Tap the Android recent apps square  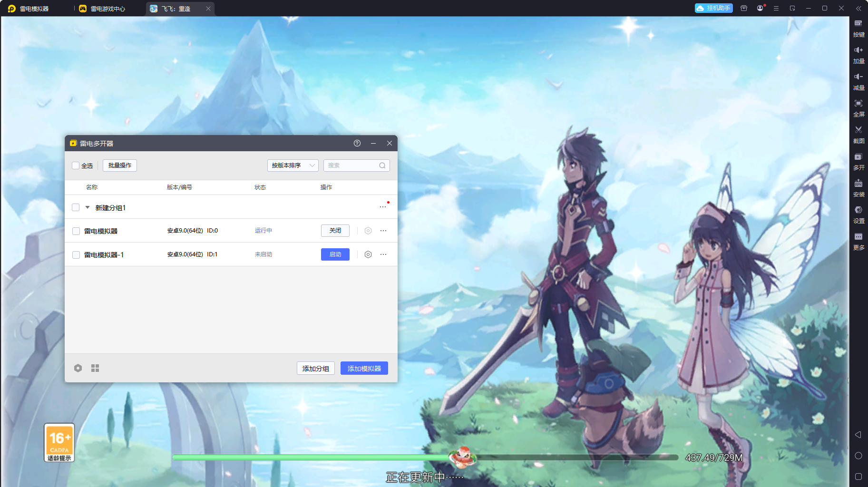pos(858,477)
